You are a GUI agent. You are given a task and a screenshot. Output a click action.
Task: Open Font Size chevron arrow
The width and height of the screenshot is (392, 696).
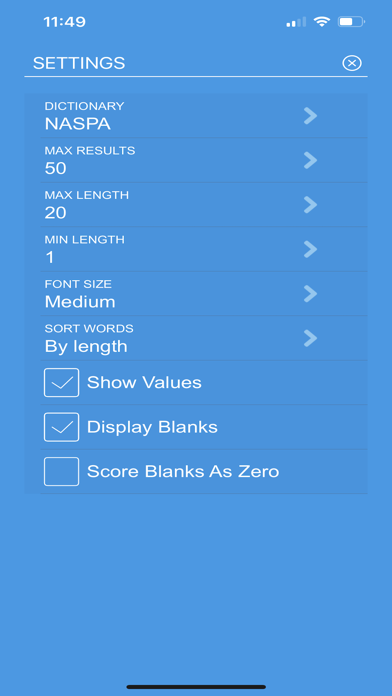point(310,293)
